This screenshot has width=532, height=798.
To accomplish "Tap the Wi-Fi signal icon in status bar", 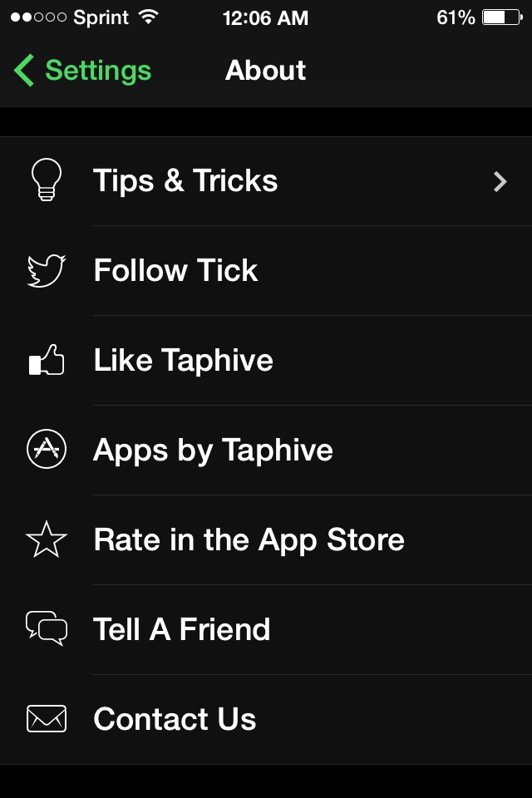I will pyautogui.click(x=149, y=17).
